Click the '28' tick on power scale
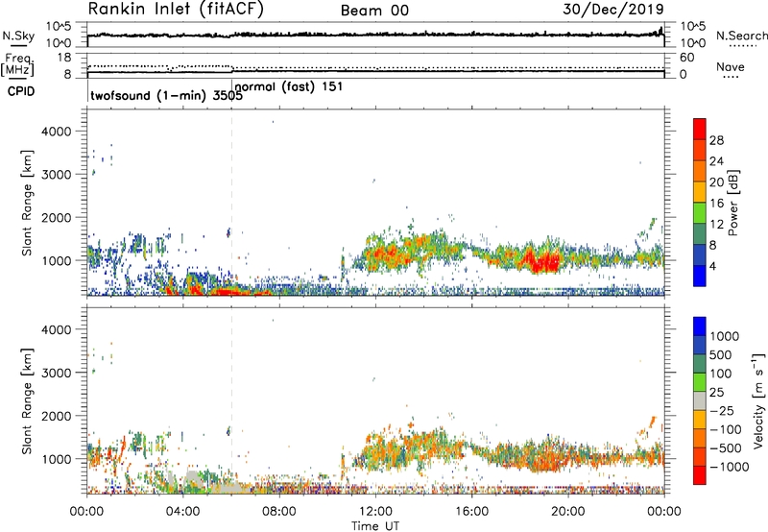Image resolution: width=768 pixels, height=532 pixels. click(716, 140)
